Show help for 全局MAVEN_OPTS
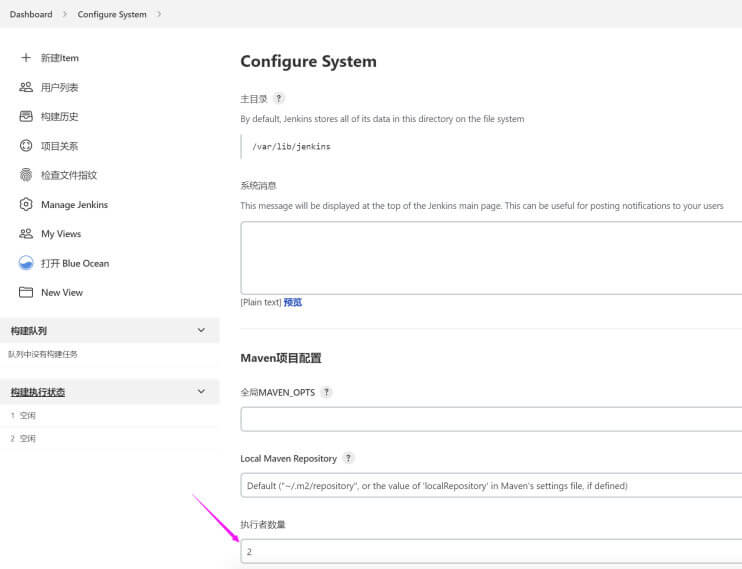The height and width of the screenshot is (569, 742). [x=327, y=392]
